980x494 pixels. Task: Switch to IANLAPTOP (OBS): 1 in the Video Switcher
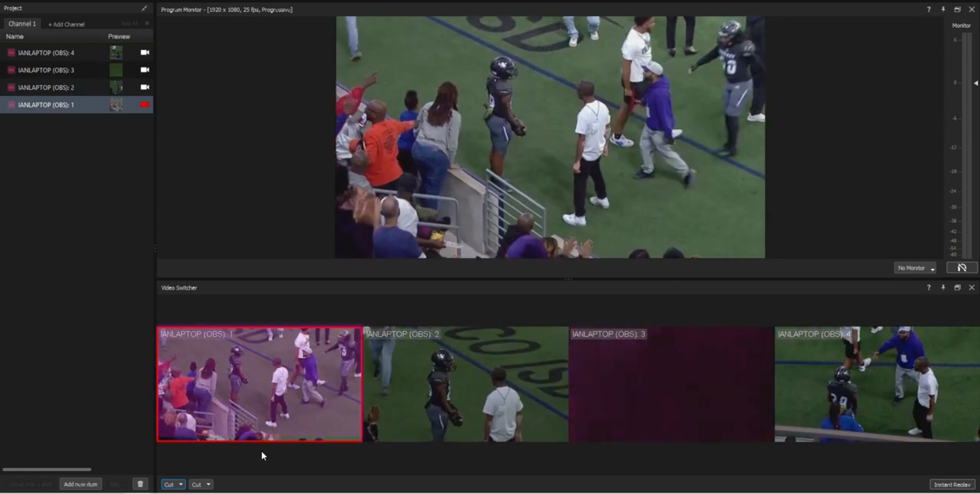(260, 384)
